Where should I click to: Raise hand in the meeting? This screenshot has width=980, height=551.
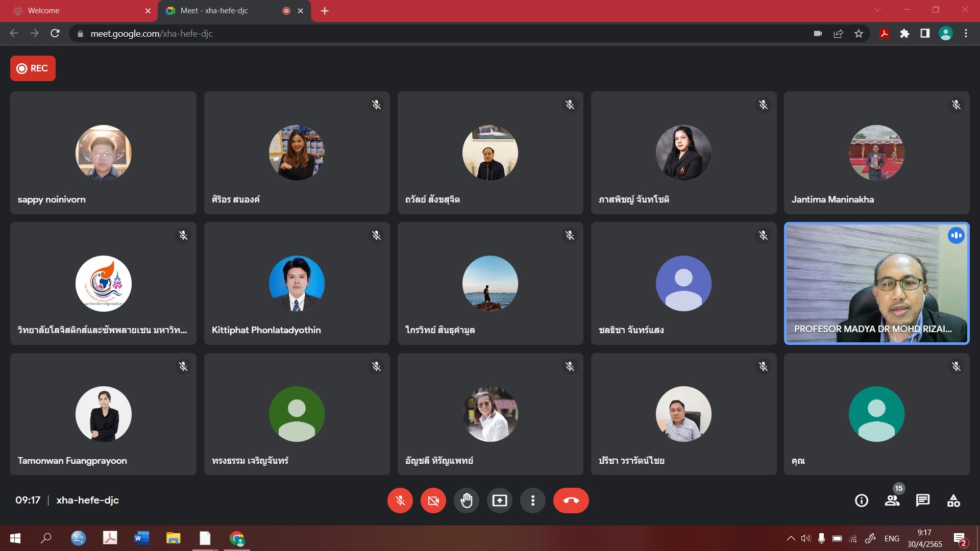pos(466,500)
